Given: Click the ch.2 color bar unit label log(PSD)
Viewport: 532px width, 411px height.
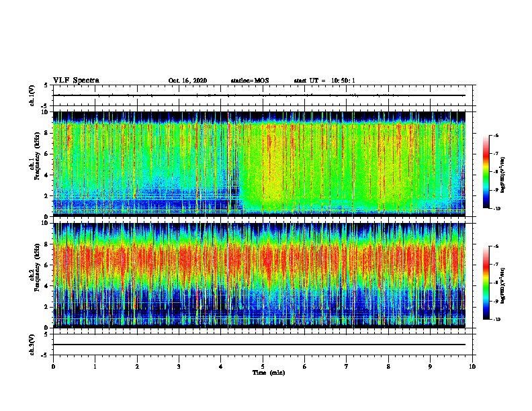Looking at the screenshot, I should click(x=502, y=286).
